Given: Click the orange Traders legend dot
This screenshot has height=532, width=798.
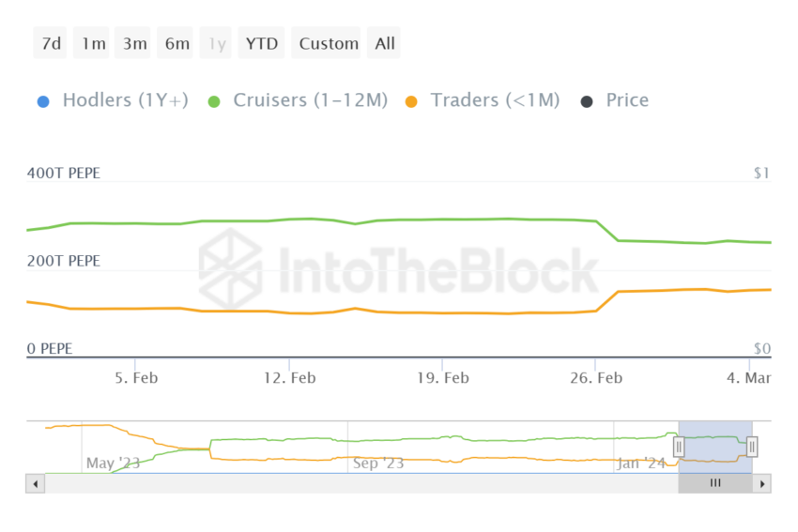Looking at the screenshot, I should point(411,100).
